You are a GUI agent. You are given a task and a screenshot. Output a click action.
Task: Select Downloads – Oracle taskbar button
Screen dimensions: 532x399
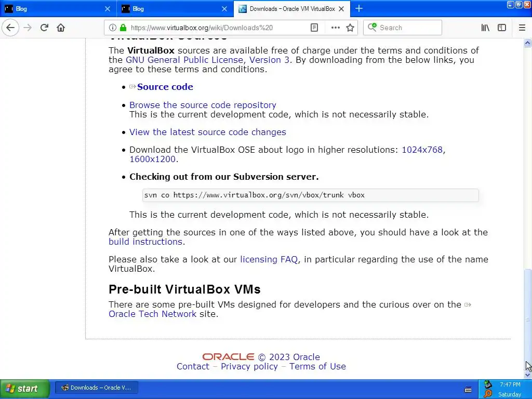pyautogui.click(x=97, y=388)
